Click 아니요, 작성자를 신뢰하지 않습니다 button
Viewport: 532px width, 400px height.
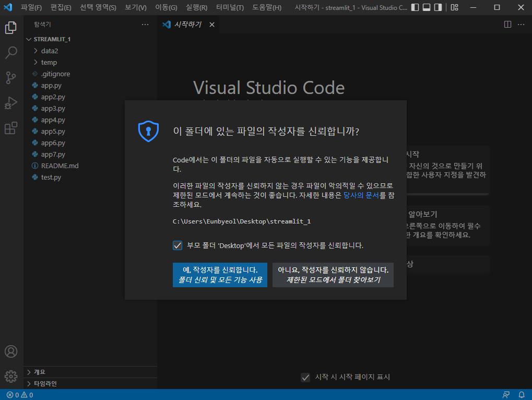point(333,275)
